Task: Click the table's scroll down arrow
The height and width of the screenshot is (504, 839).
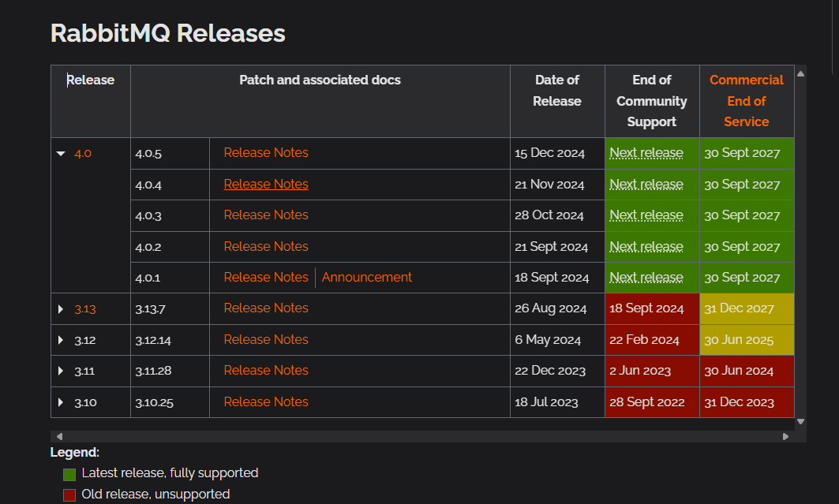Action: [x=800, y=422]
